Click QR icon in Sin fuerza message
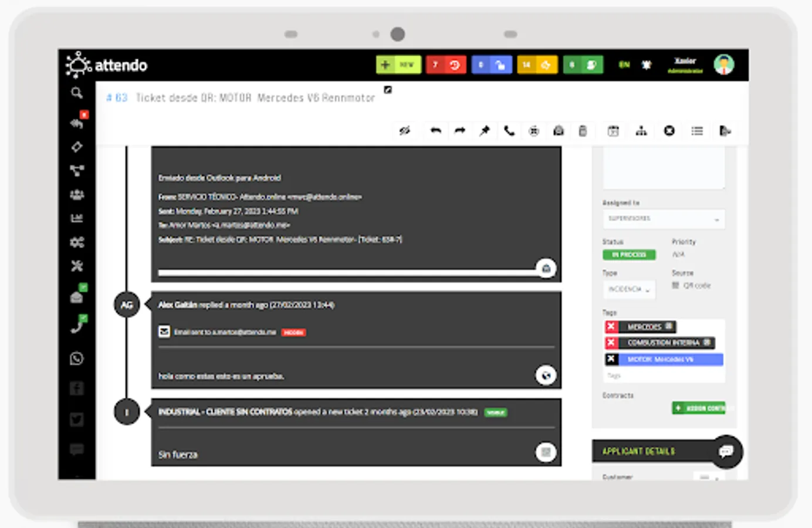812x528 pixels. pyautogui.click(x=546, y=452)
